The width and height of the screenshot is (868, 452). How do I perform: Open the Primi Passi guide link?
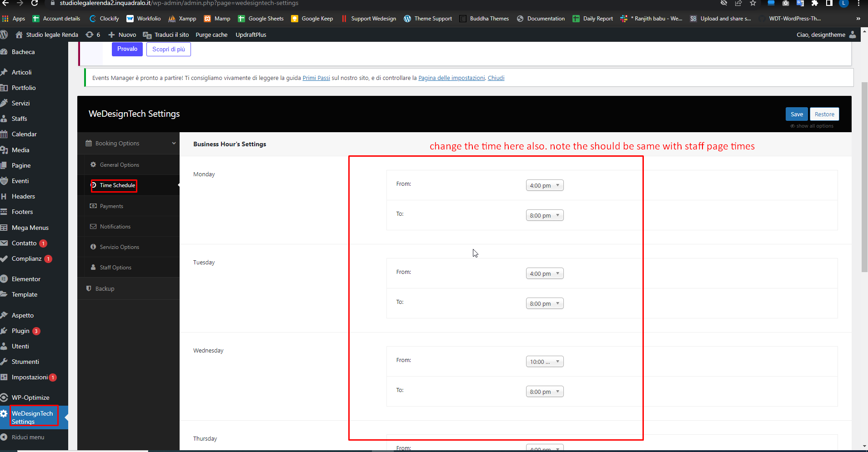[x=316, y=78]
